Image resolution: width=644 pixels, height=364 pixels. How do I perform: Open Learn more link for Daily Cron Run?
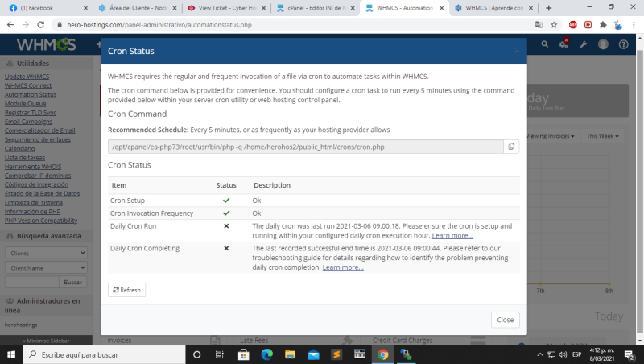(x=452, y=235)
